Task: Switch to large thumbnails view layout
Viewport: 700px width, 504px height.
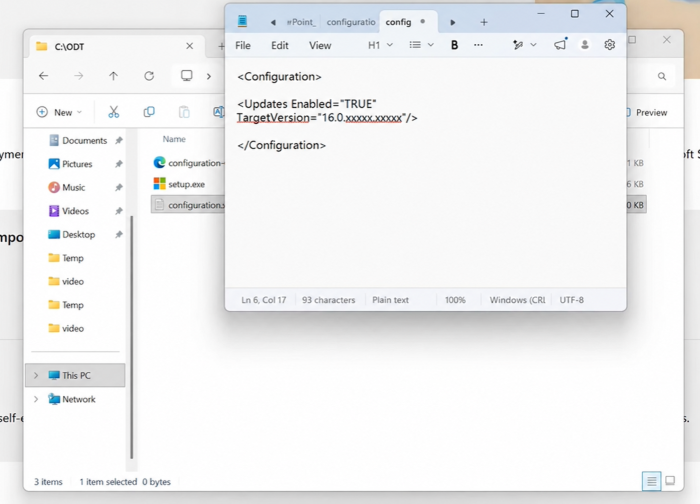Action: (x=670, y=481)
